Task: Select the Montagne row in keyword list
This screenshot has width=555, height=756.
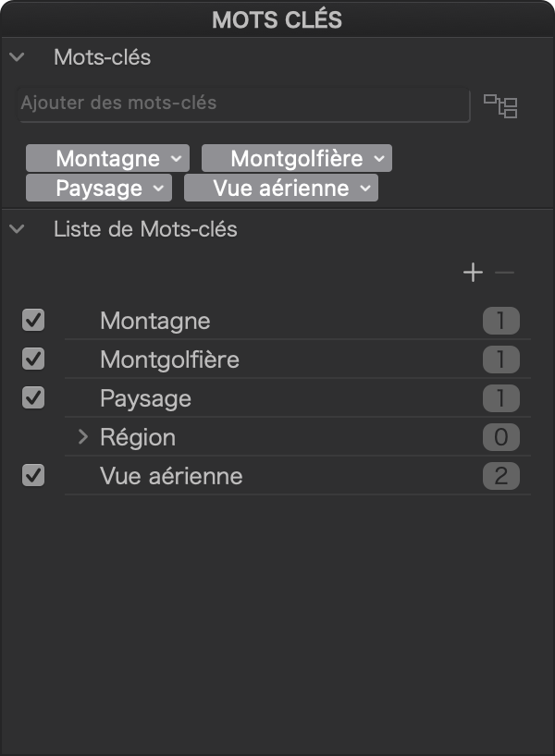Action: point(298,321)
